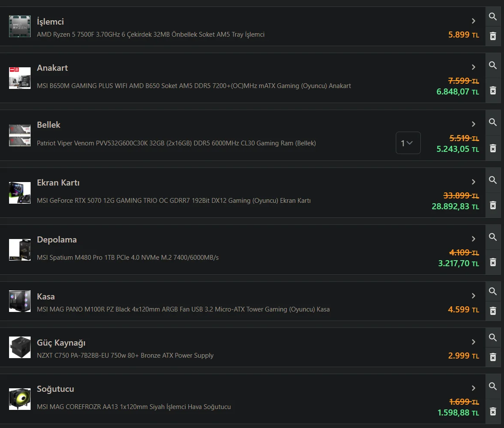Image resolution: width=504 pixels, height=428 pixels.
Task: Click the Soğutucu category heading
Action: (55, 389)
